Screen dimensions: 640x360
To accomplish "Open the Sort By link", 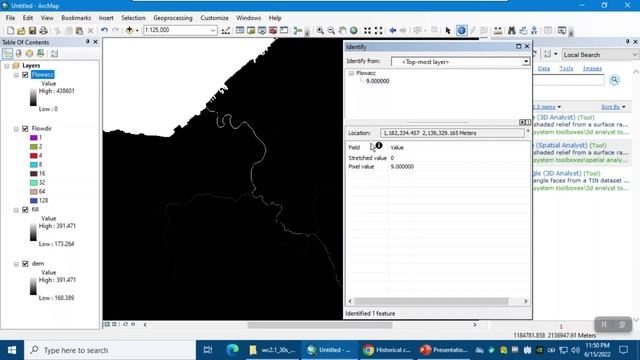I will 613,107.
